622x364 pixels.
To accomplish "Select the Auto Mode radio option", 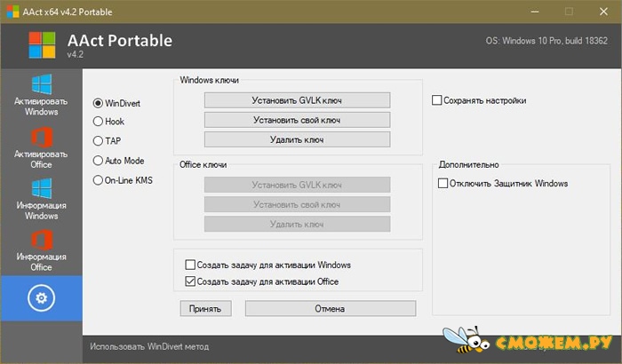I will click(x=118, y=161).
